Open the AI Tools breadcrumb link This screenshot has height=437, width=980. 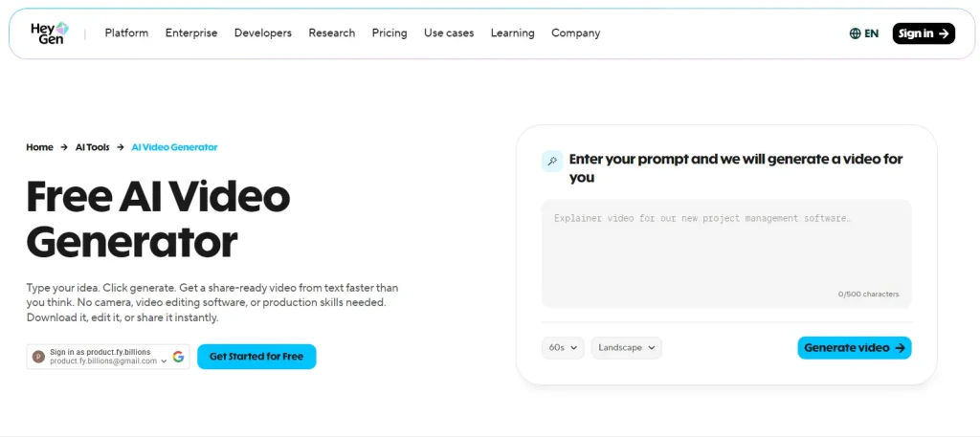pyautogui.click(x=92, y=147)
